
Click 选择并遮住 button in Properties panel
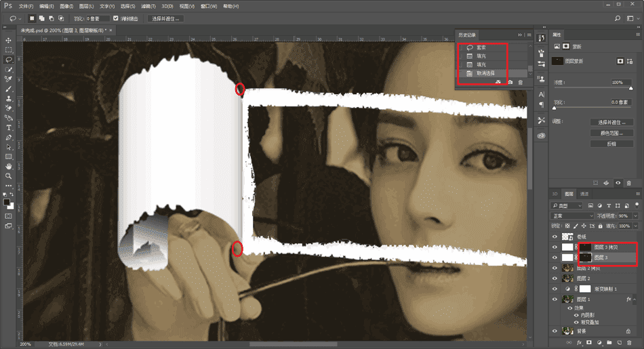[611, 123]
